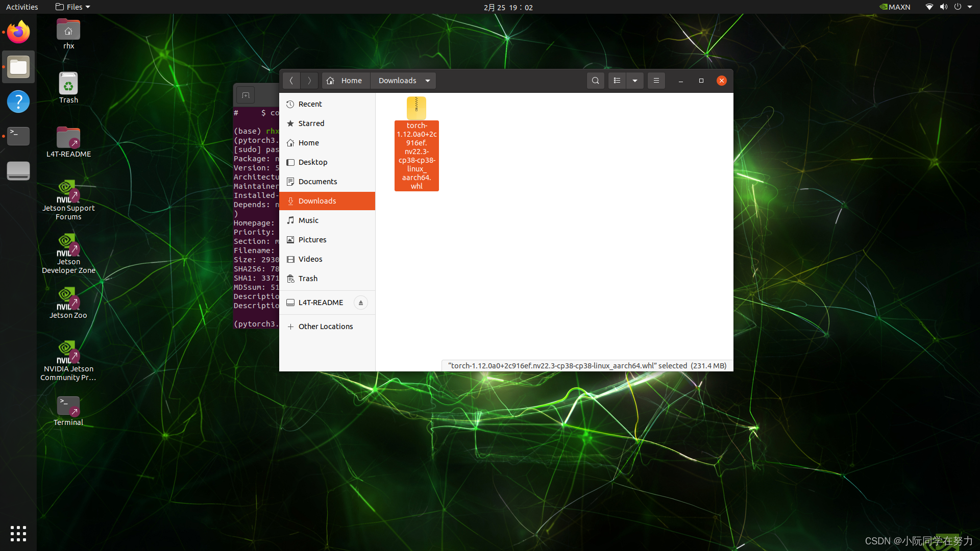Screen dimensions: 980x551
Task: Open Starred in the sidebar
Action: point(327,123)
